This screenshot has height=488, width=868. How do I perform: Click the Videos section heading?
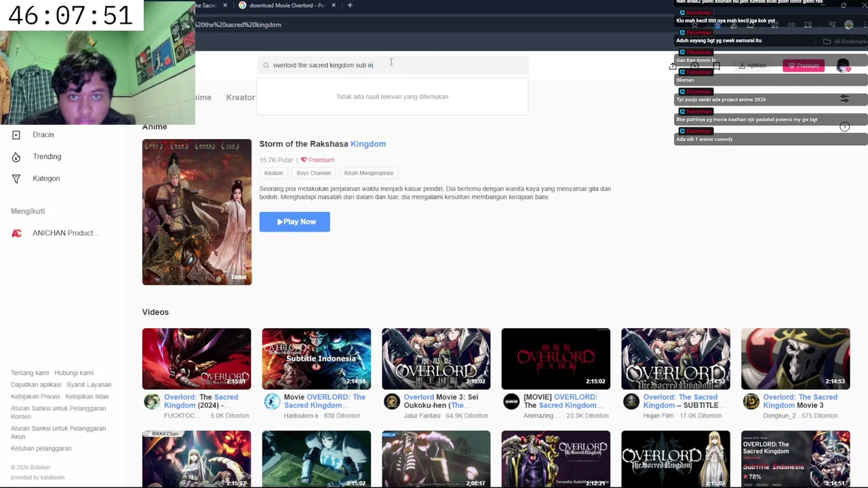pos(155,312)
